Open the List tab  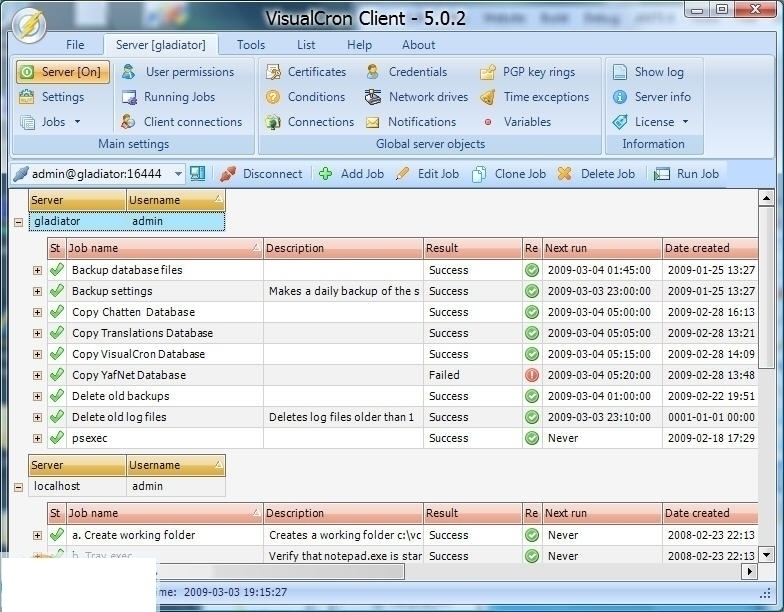306,45
